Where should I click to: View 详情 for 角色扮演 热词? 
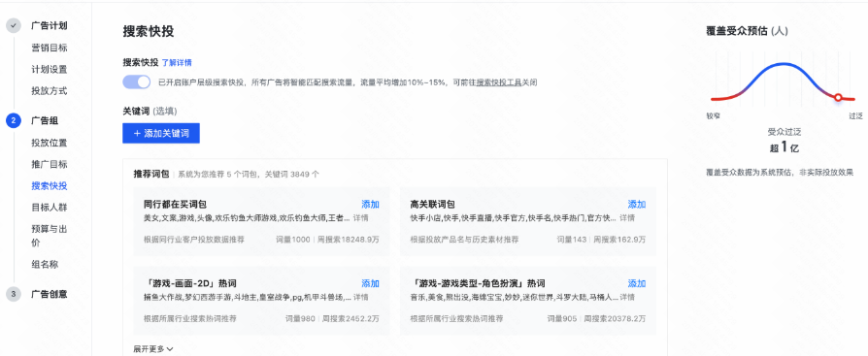click(627, 298)
